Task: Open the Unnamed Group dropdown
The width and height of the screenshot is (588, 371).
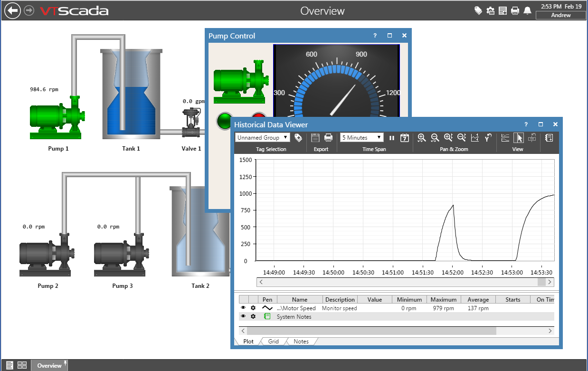Action: [263, 138]
